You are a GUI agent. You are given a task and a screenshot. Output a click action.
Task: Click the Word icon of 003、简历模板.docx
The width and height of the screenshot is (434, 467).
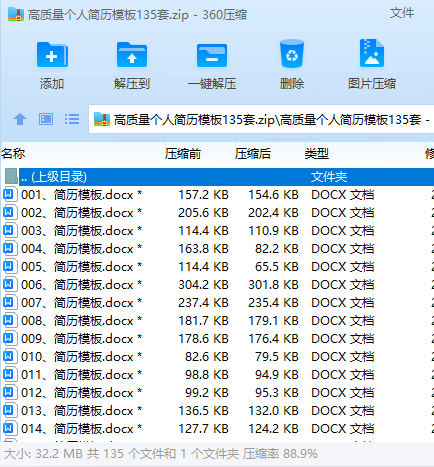pyautogui.click(x=9, y=230)
